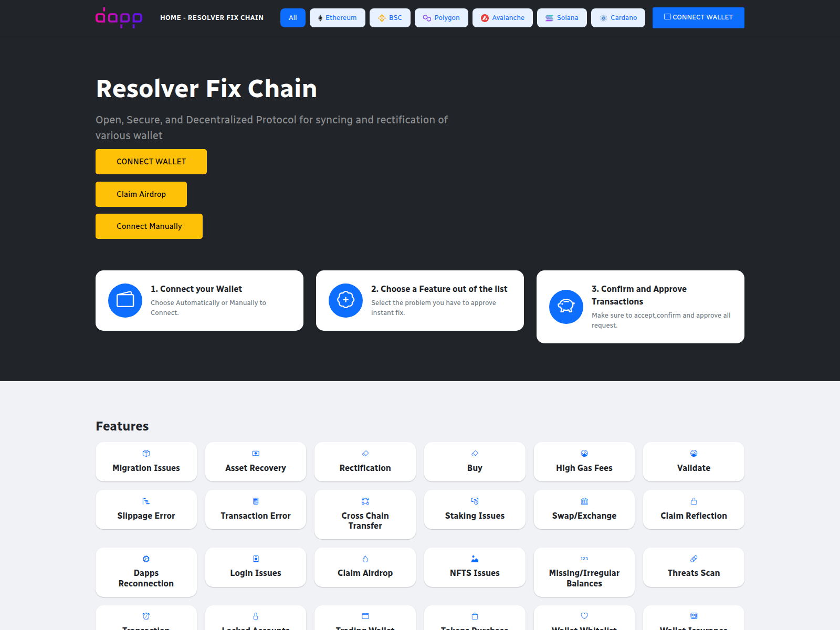Viewport: 840px width, 630px height.
Task: Click alarm clock icon in bottom row
Action: 146,616
